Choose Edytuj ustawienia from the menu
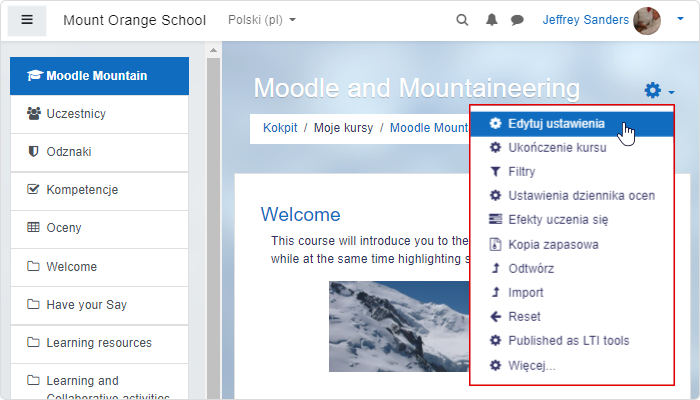 572,124
